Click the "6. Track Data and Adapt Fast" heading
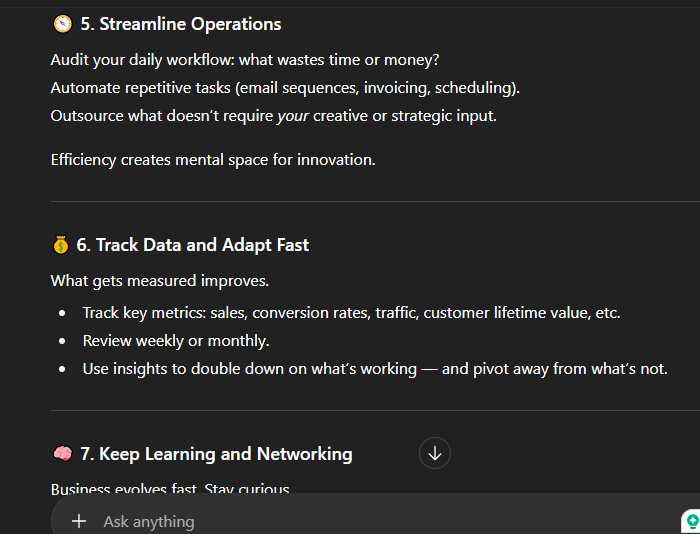Viewport: 700px width, 534px height. (192, 245)
